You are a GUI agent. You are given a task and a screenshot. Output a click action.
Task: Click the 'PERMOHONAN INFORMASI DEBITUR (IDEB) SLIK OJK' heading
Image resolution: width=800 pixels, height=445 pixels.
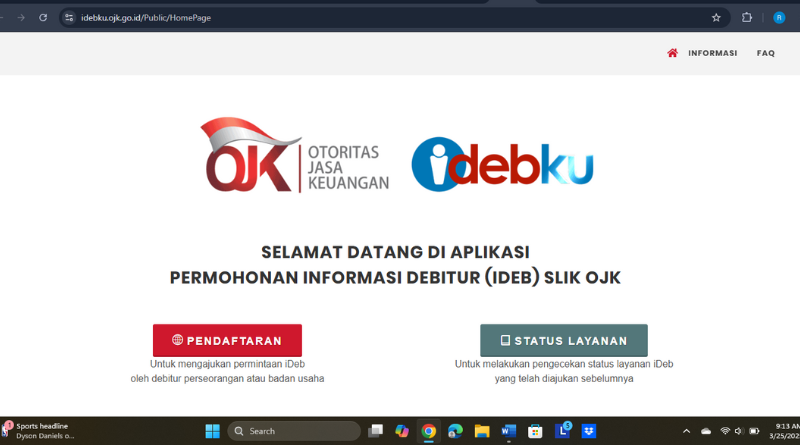(x=395, y=278)
